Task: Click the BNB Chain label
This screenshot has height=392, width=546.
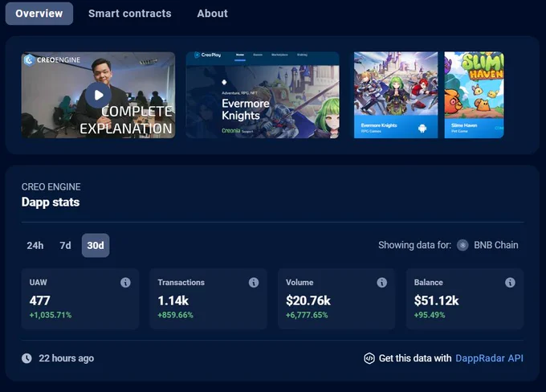Action: pyautogui.click(x=496, y=245)
